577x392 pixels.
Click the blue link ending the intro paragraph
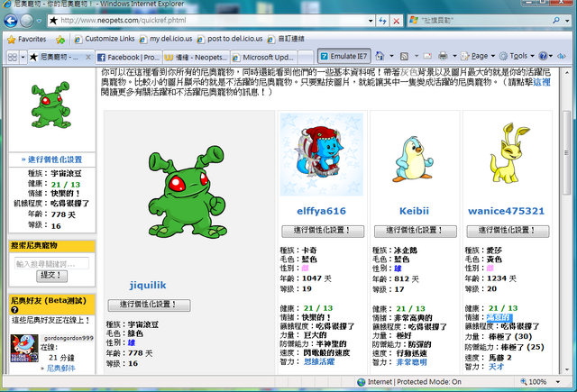click(541, 82)
